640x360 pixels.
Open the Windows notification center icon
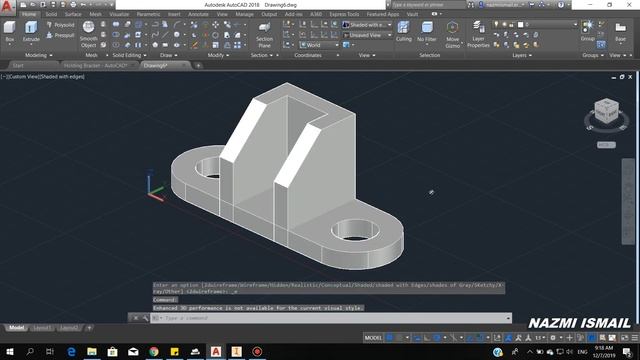(x=627, y=351)
